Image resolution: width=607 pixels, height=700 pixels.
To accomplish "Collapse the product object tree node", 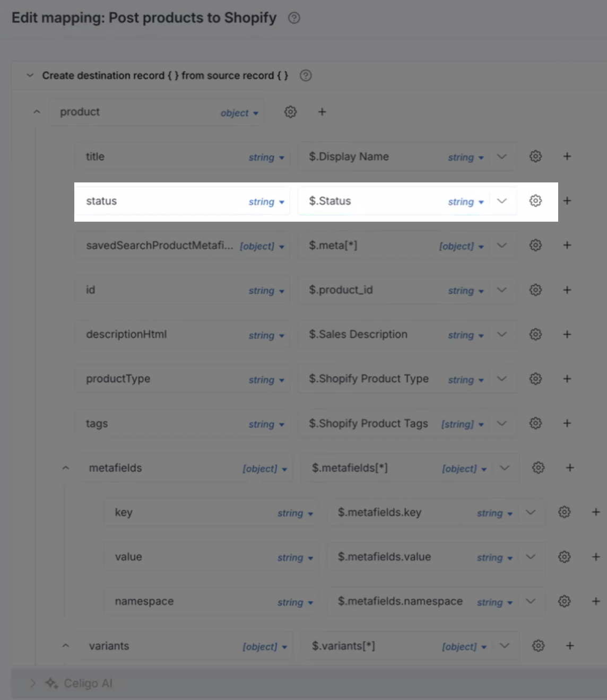I will click(x=37, y=112).
